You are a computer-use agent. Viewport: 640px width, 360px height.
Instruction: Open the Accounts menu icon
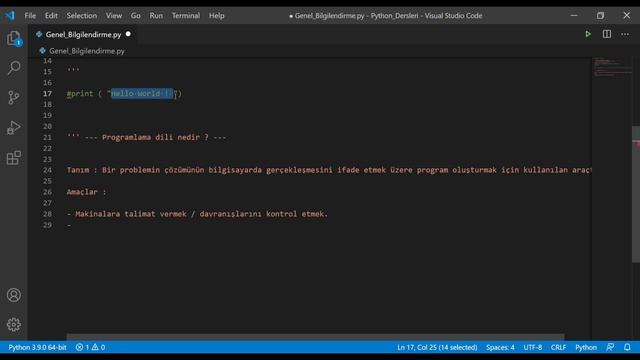point(14,295)
